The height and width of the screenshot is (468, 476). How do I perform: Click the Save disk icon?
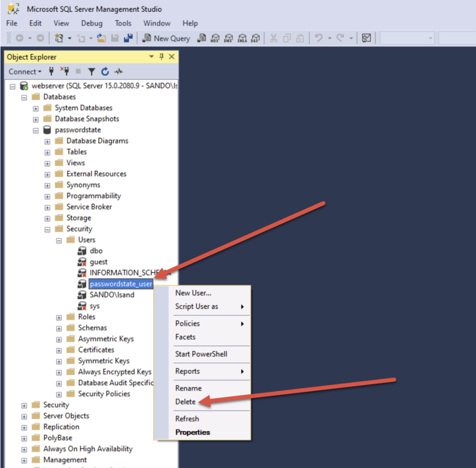tap(115, 38)
